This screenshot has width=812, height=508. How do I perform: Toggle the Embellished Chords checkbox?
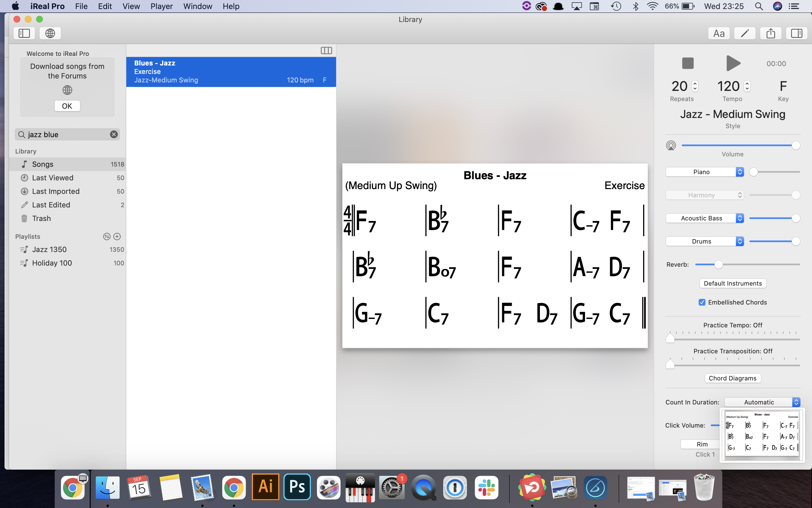click(x=702, y=302)
